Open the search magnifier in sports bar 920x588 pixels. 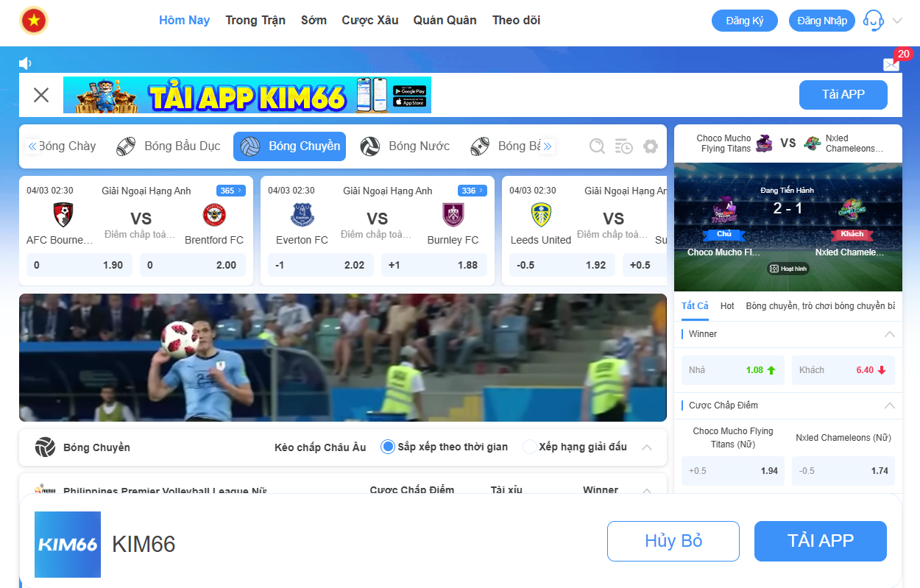[597, 146]
